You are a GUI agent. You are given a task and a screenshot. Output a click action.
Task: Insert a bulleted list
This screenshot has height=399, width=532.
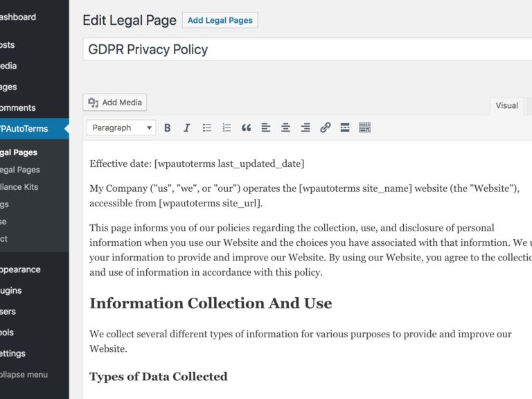pos(206,128)
